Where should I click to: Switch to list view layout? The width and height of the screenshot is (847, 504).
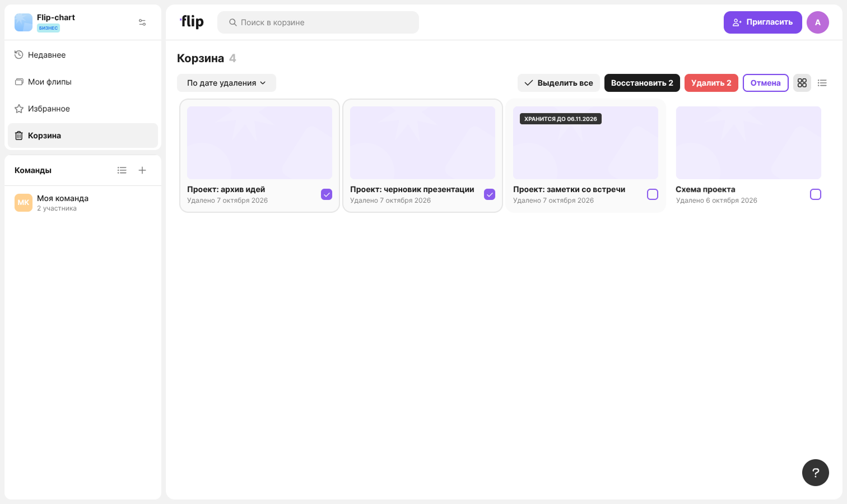pos(822,83)
